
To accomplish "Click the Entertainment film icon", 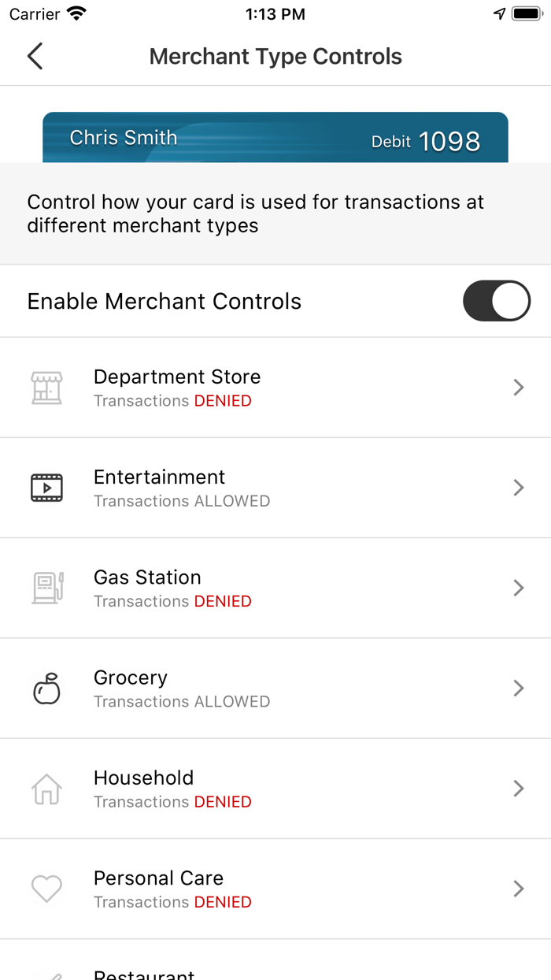I will click(x=46, y=488).
